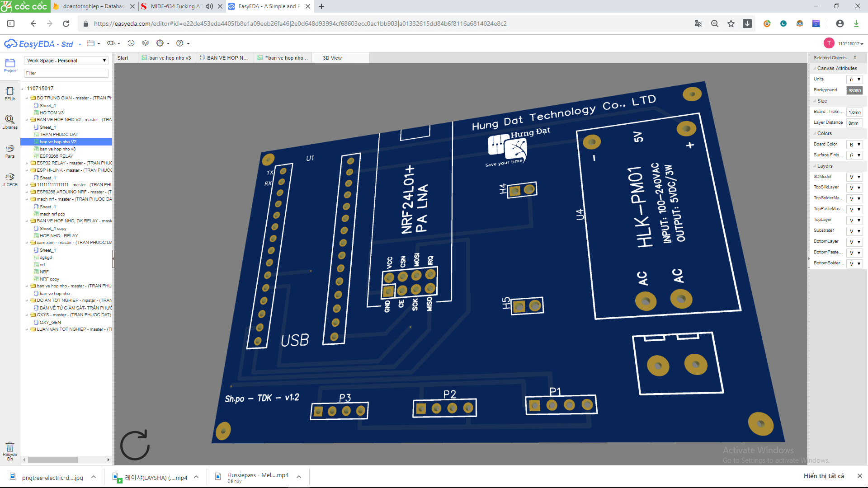Open pngtree-electric-d...jpg download item
This screenshot has height=488, width=868.
tap(52, 478)
